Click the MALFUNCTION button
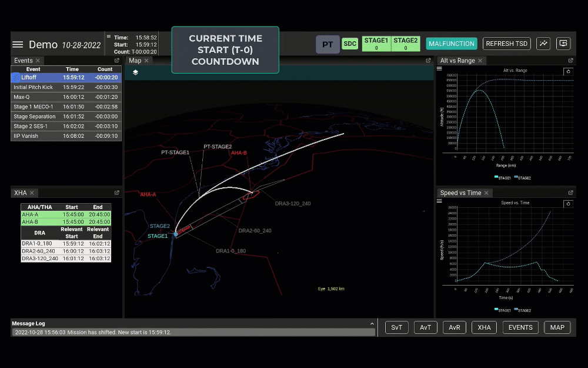Image resolution: width=588 pixels, height=368 pixels. coord(452,43)
